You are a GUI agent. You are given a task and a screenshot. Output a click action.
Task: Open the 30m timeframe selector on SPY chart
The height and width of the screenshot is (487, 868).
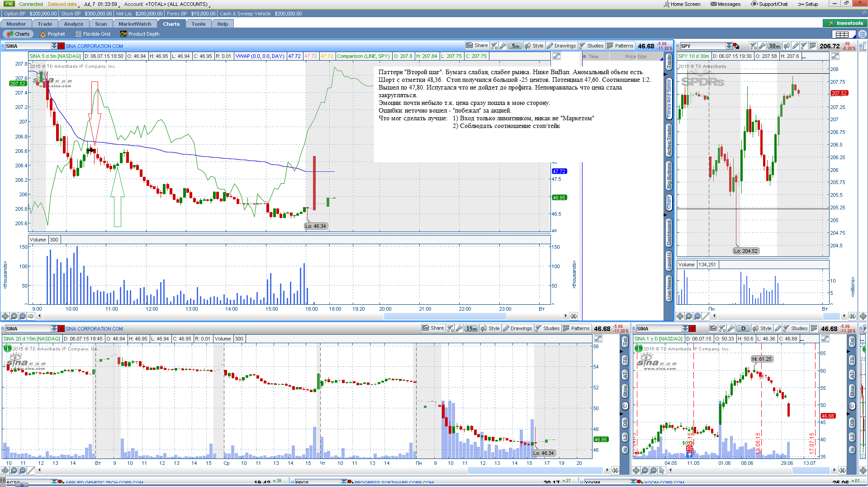(x=774, y=46)
